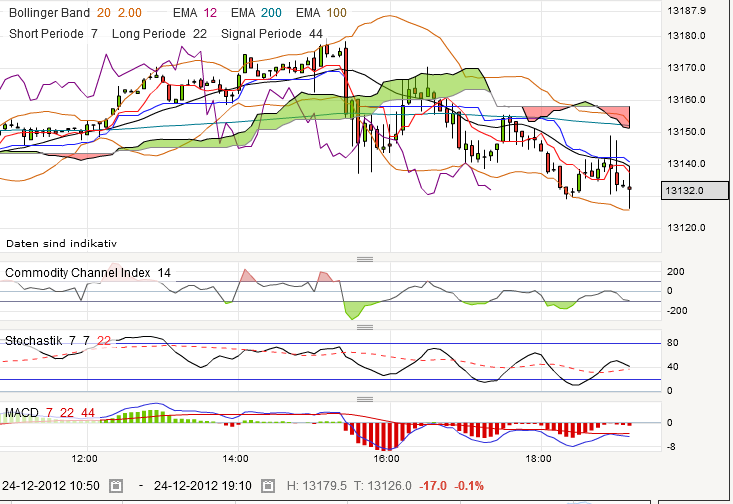Viewport: 733px width, 504px height.
Task: Click the percentage change -0.1%
Action: point(469,486)
